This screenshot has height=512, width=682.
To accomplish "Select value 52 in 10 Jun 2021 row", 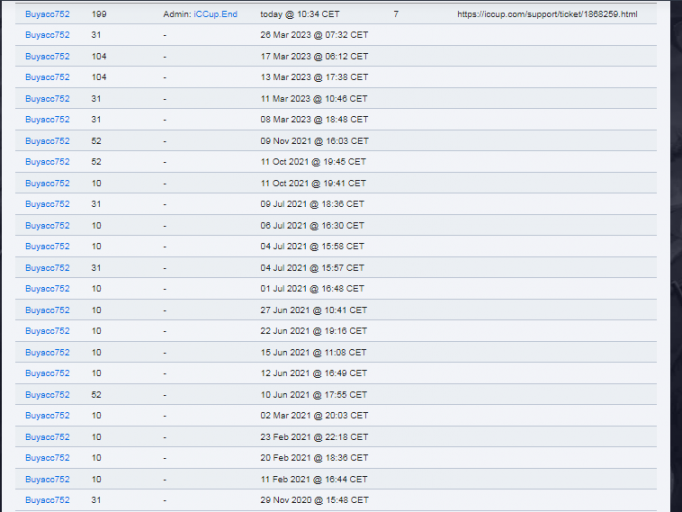I will pos(96,395).
